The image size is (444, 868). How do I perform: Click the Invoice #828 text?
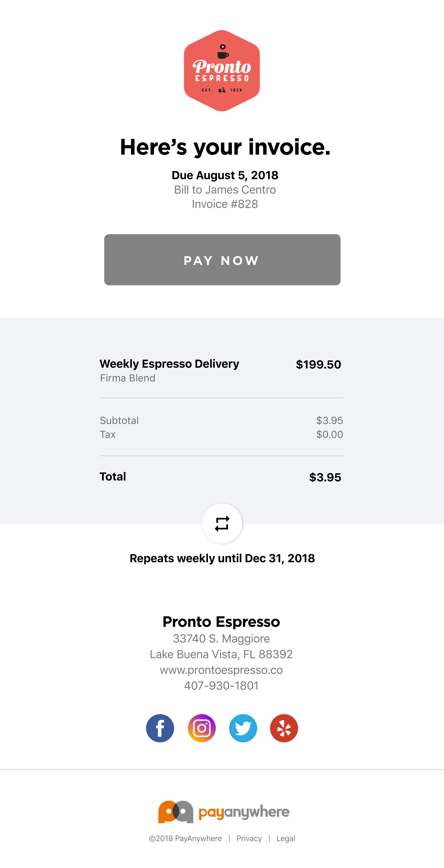(x=225, y=204)
